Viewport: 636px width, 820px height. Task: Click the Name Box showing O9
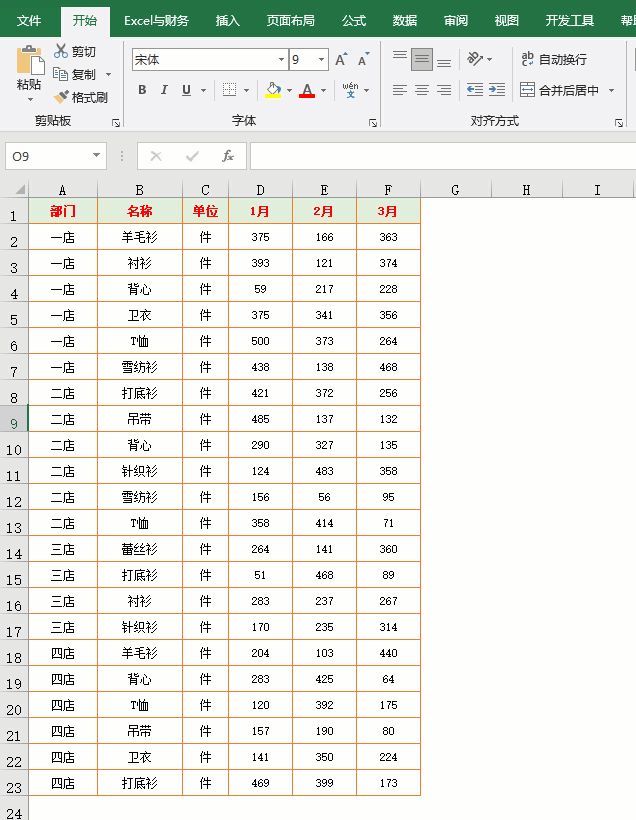(48, 156)
